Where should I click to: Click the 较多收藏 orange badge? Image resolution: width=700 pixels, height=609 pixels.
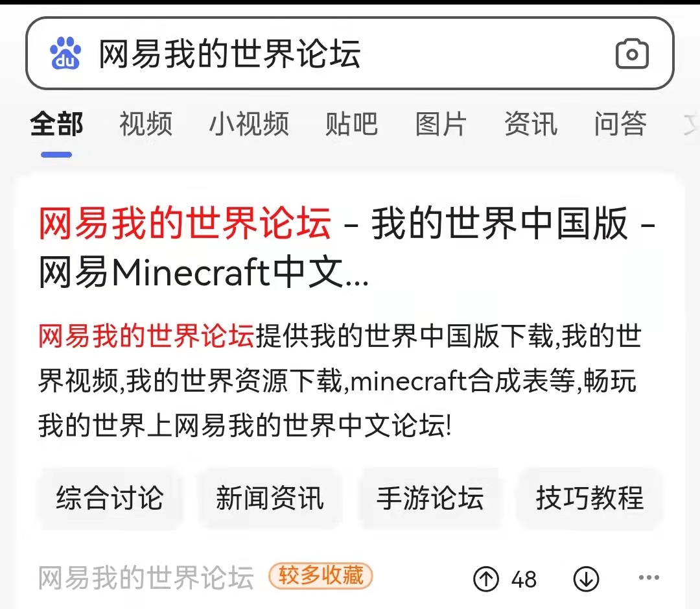click(321, 575)
